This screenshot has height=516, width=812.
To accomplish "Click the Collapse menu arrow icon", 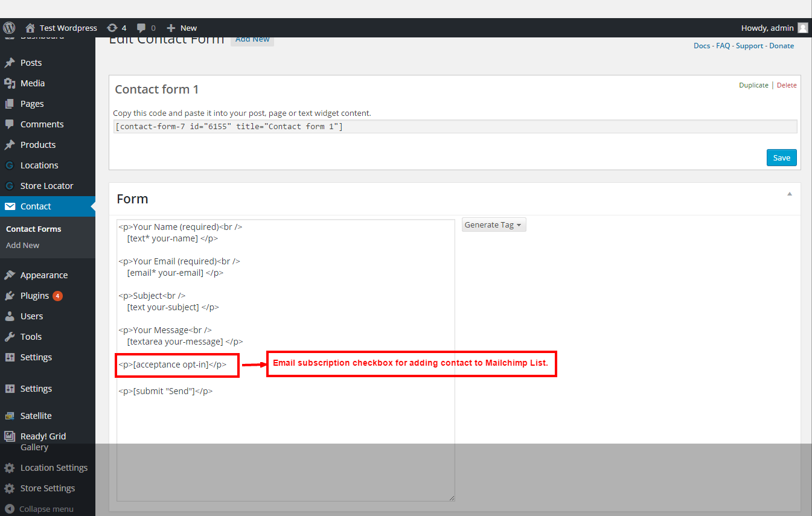I will click(x=10, y=509).
